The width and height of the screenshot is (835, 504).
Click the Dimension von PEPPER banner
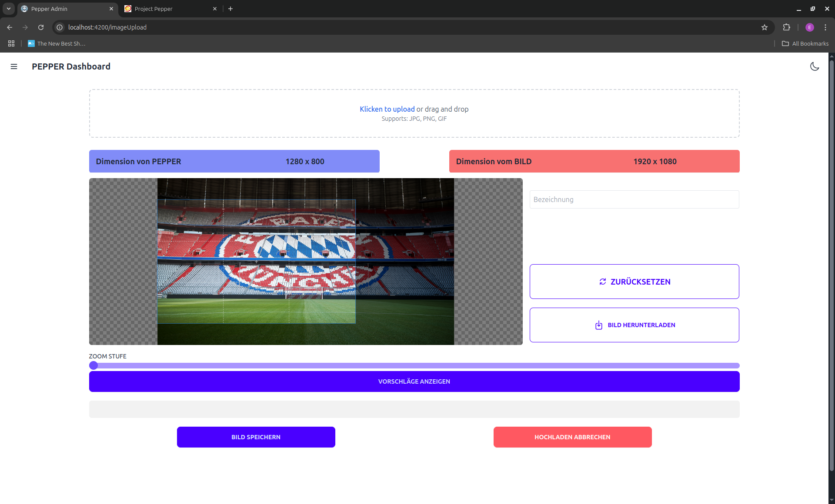click(x=234, y=161)
